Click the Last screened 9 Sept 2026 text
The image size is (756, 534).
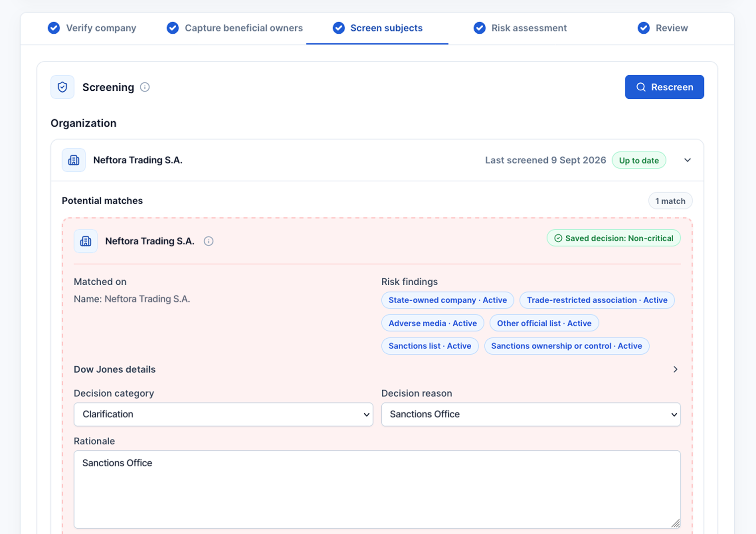coord(545,160)
